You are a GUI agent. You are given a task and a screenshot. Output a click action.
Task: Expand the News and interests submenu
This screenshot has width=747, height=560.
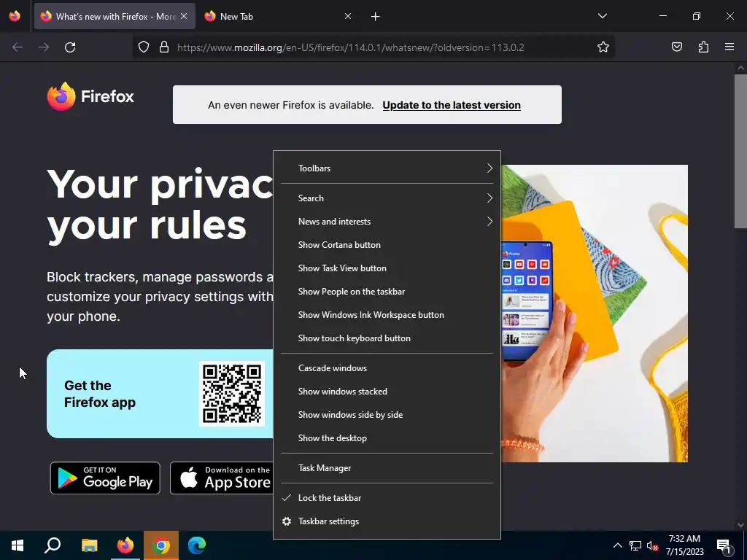pos(387,222)
